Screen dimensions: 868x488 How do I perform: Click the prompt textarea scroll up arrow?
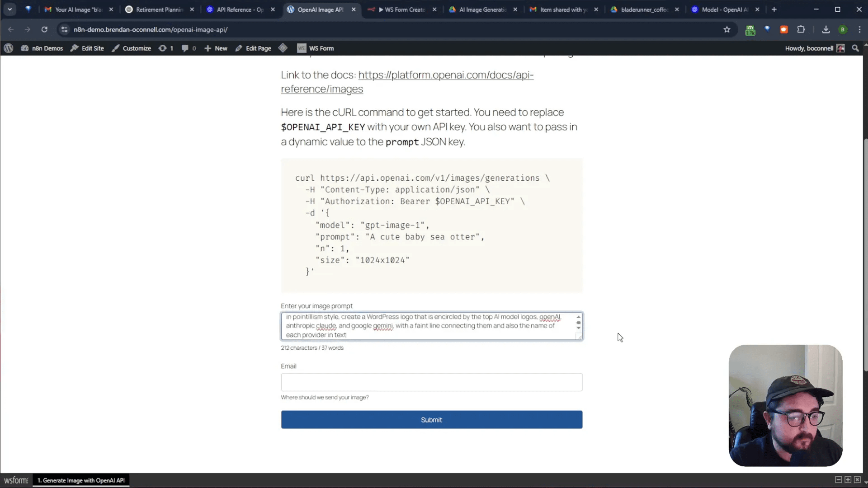pos(578,317)
